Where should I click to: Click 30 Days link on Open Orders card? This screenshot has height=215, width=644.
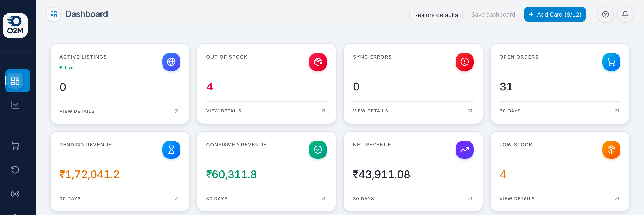[x=510, y=111]
